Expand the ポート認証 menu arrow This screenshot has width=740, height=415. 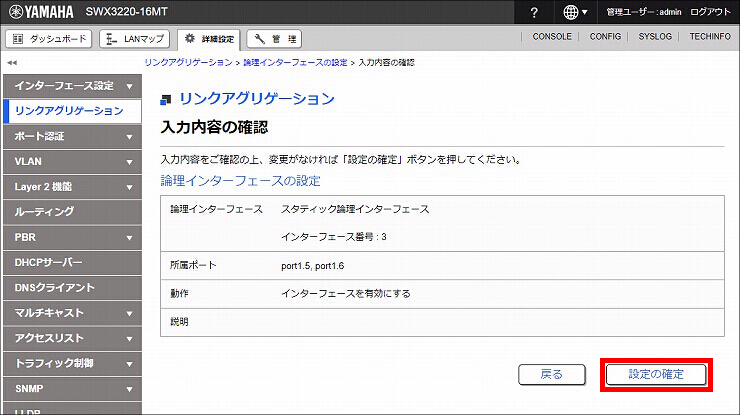click(x=129, y=137)
